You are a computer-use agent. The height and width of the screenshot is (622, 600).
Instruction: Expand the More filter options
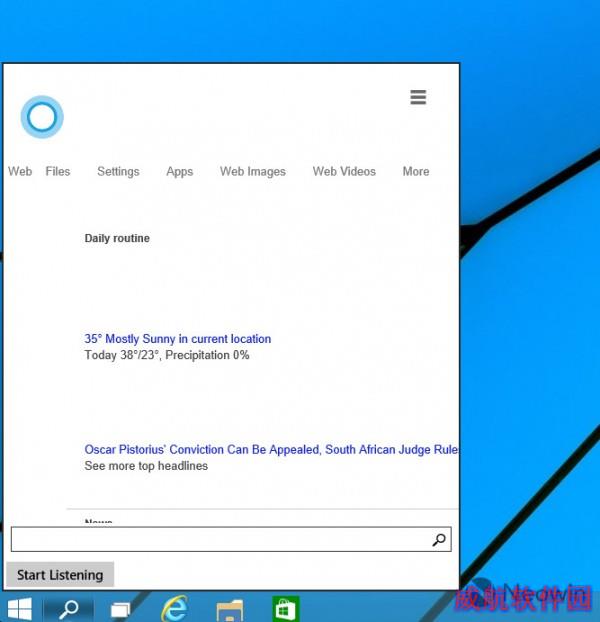point(416,171)
